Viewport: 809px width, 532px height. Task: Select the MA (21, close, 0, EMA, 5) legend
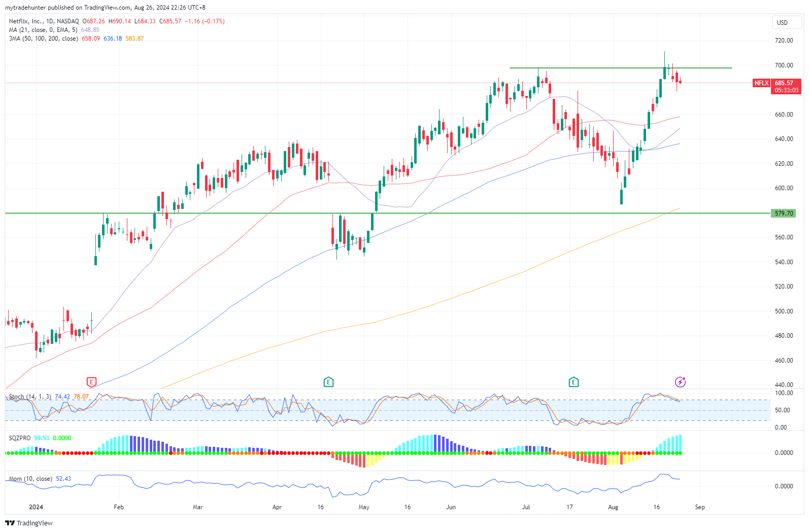pyautogui.click(x=43, y=30)
